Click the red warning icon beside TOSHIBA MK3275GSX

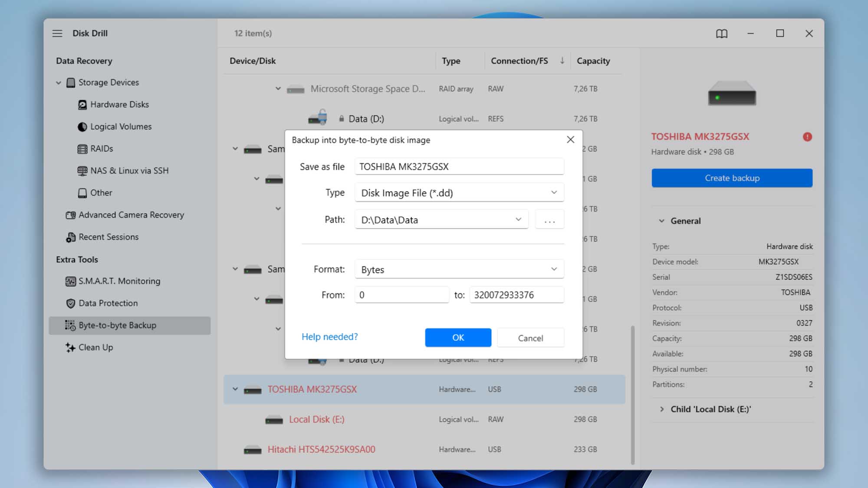click(x=807, y=137)
